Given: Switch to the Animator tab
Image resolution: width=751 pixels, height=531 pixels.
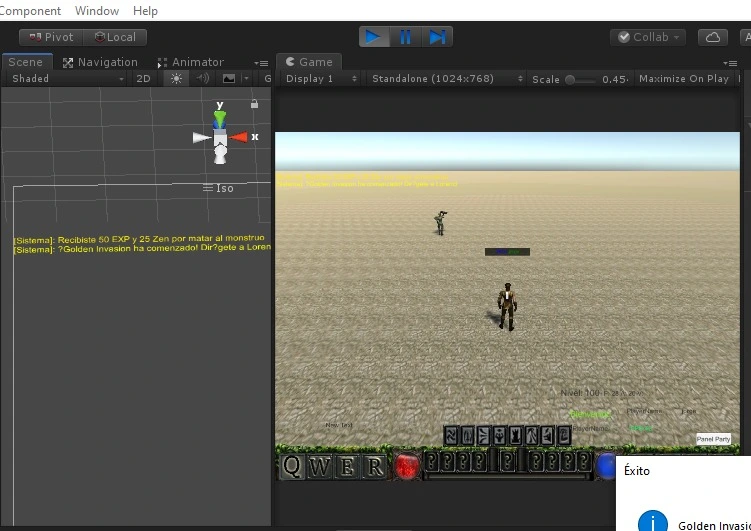Looking at the screenshot, I should point(191,62).
